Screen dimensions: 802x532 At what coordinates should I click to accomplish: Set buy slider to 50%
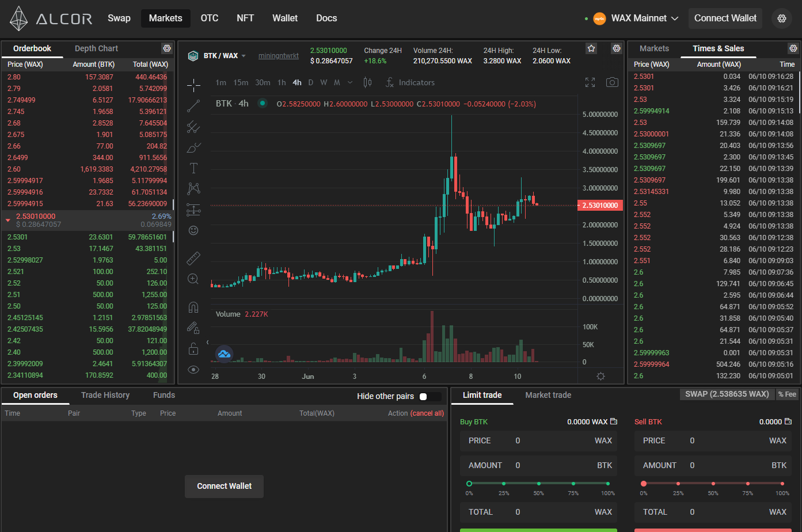coord(539,484)
